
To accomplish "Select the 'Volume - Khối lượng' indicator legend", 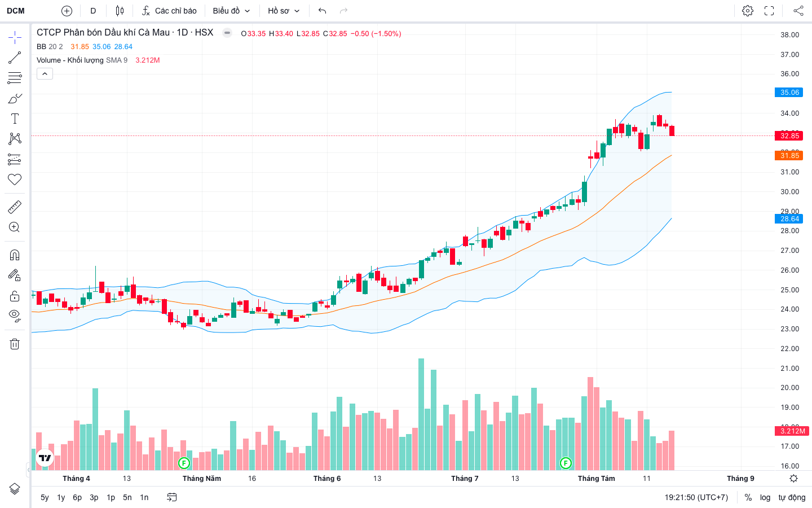I will [x=70, y=60].
